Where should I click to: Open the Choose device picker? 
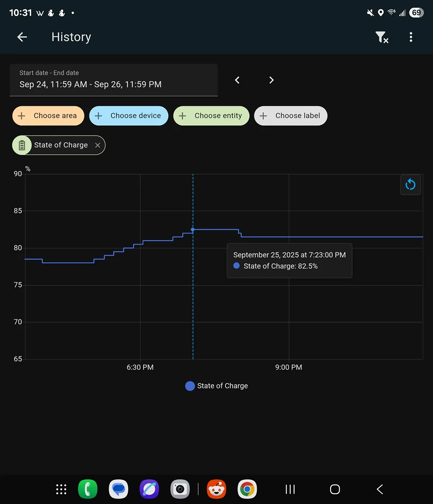[x=129, y=116]
